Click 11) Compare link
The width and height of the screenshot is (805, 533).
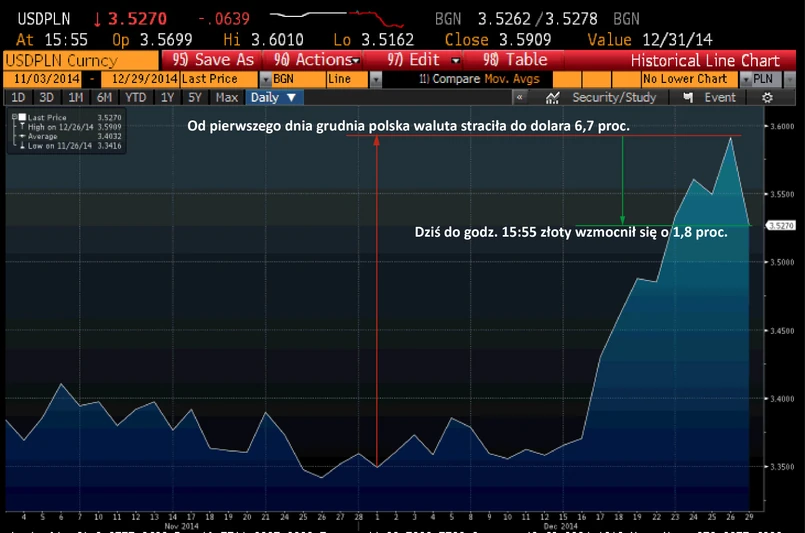[x=449, y=79]
